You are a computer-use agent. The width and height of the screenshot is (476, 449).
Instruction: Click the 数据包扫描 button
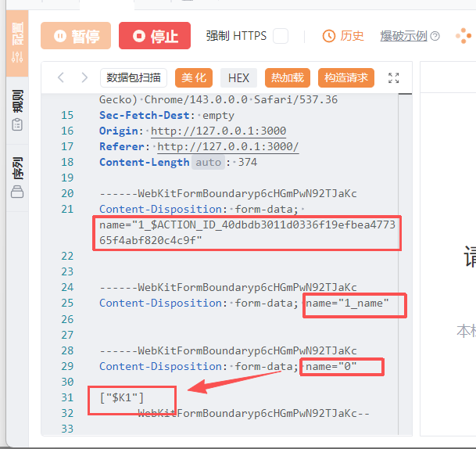click(134, 77)
